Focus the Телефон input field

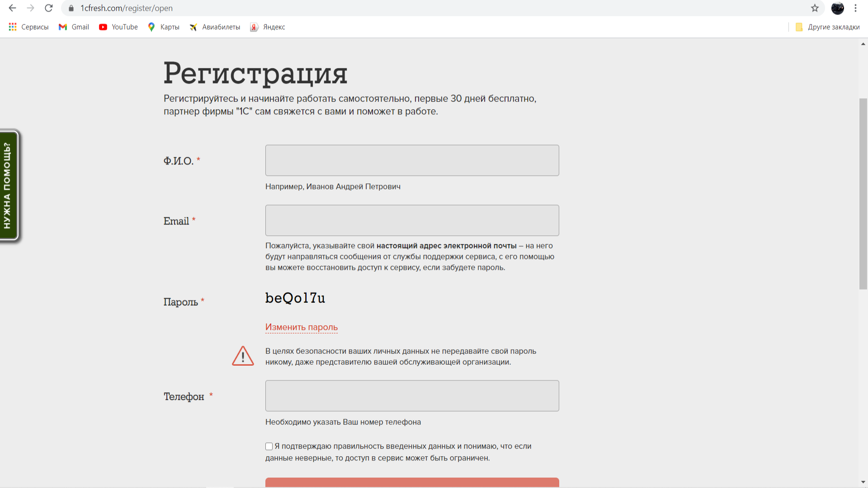tap(412, 396)
